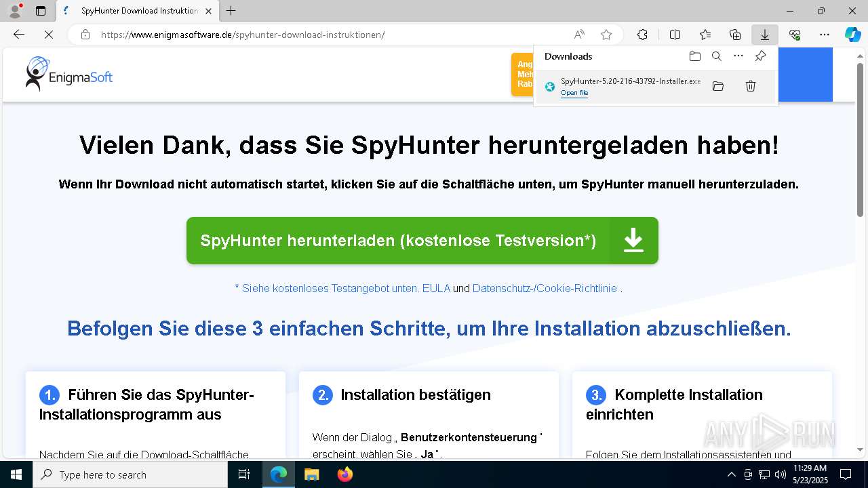Open the notification center icon
Image resolution: width=868 pixels, height=488 pixels.
click(846, 474)
